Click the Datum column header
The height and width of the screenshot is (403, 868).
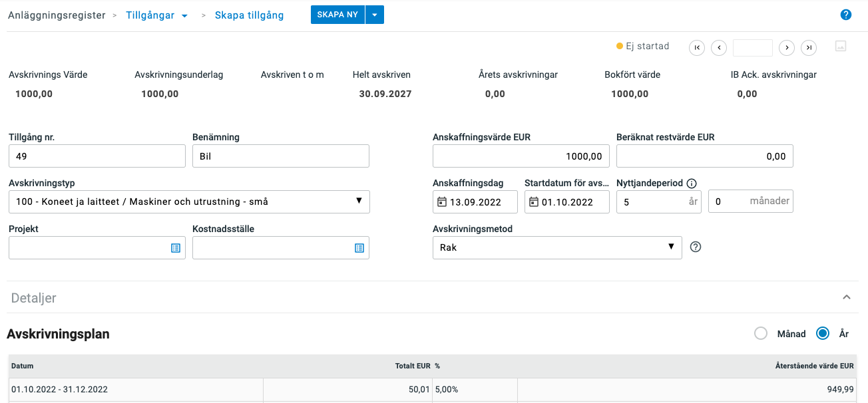click(23, 366)
